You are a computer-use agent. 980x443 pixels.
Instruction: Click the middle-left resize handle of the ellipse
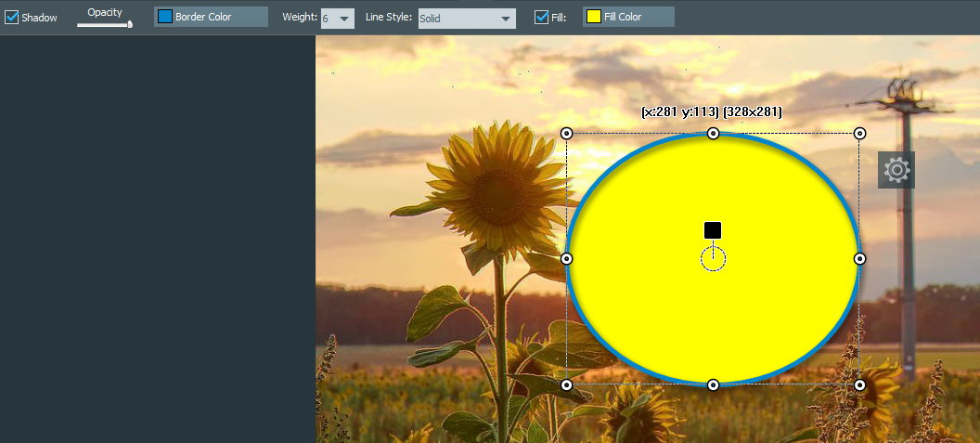tap(567, 258)
